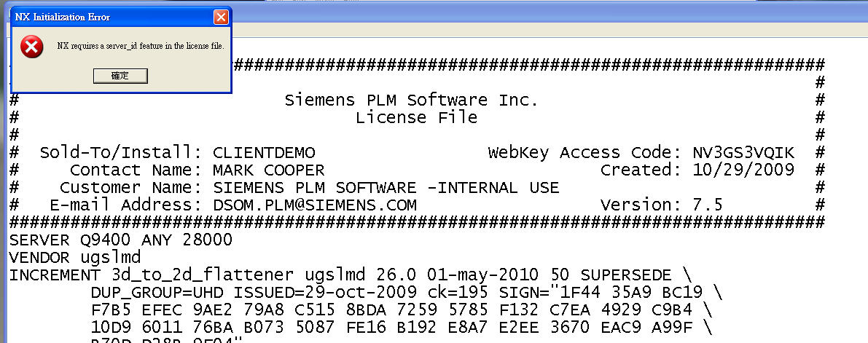Select the contact name MARK COOPER
The image size is (868, 343).
(x=269, y=170)
